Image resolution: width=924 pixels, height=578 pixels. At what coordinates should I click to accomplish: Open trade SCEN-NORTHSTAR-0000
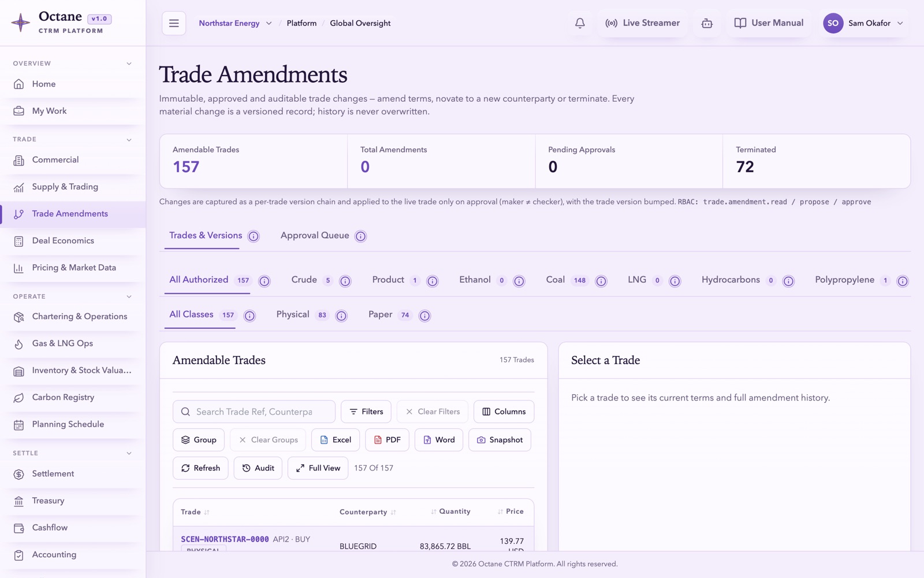[225, 539]
